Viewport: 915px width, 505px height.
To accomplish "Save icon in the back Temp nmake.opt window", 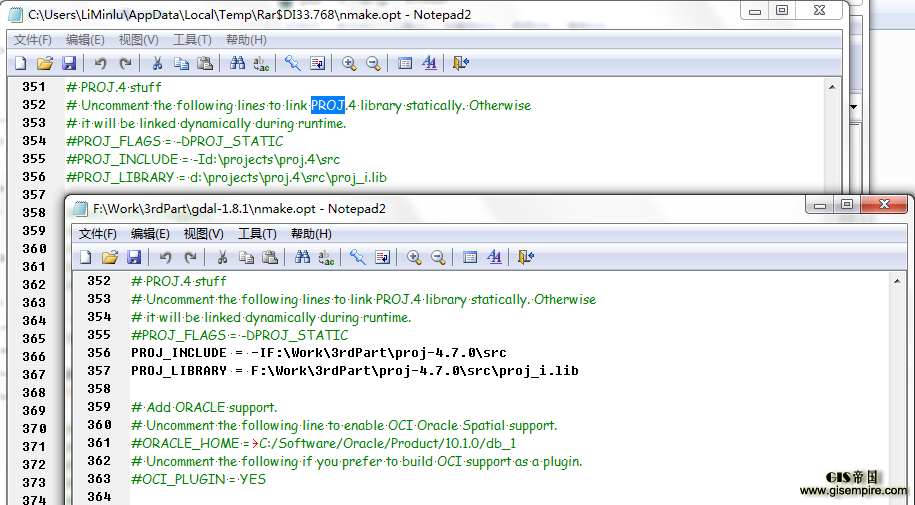I will [69, 63].
